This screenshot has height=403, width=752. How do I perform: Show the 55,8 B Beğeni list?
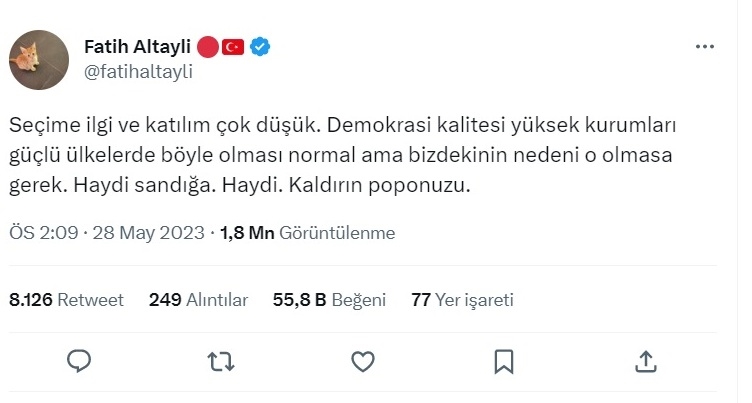(329, 300)
